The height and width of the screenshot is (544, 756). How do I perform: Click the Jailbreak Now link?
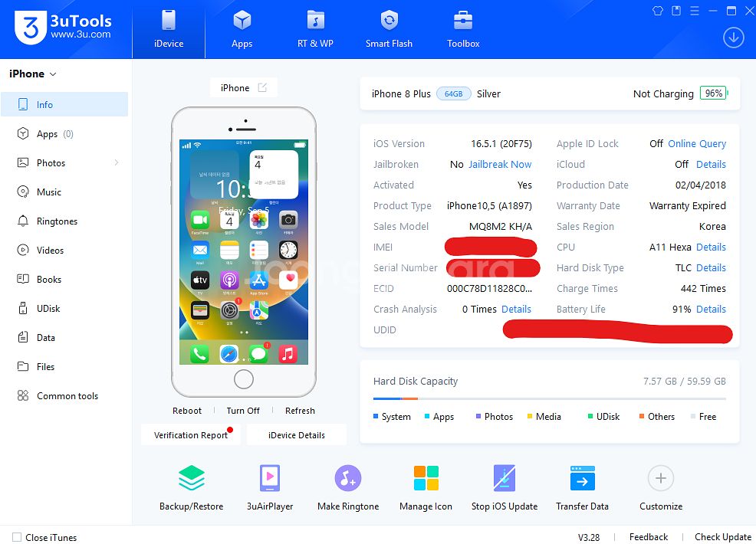(x=500, y=164)
